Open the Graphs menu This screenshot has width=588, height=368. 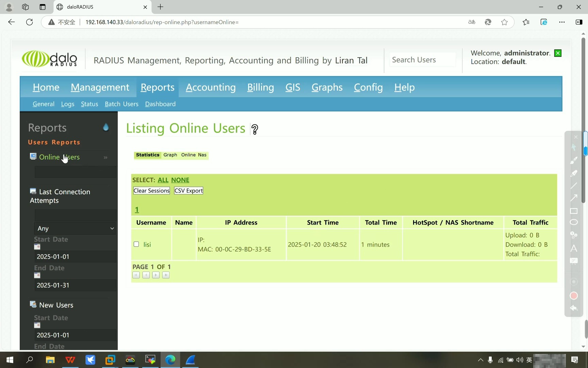327,87
